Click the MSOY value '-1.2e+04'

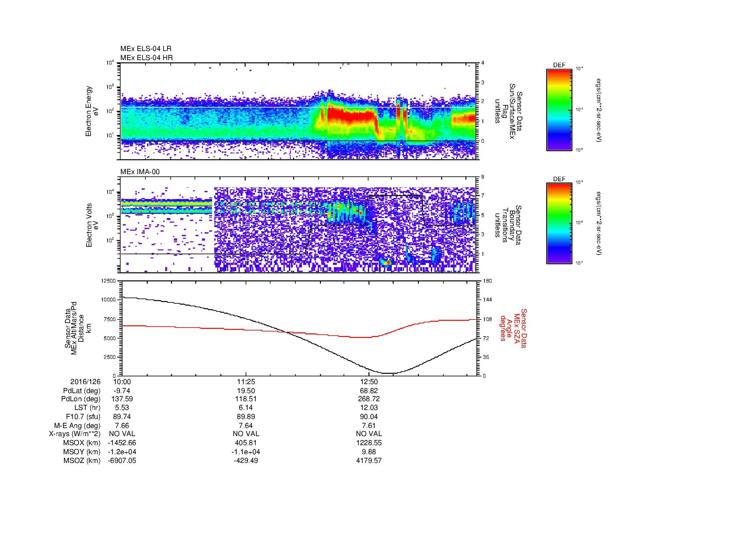tap(122, 452)
